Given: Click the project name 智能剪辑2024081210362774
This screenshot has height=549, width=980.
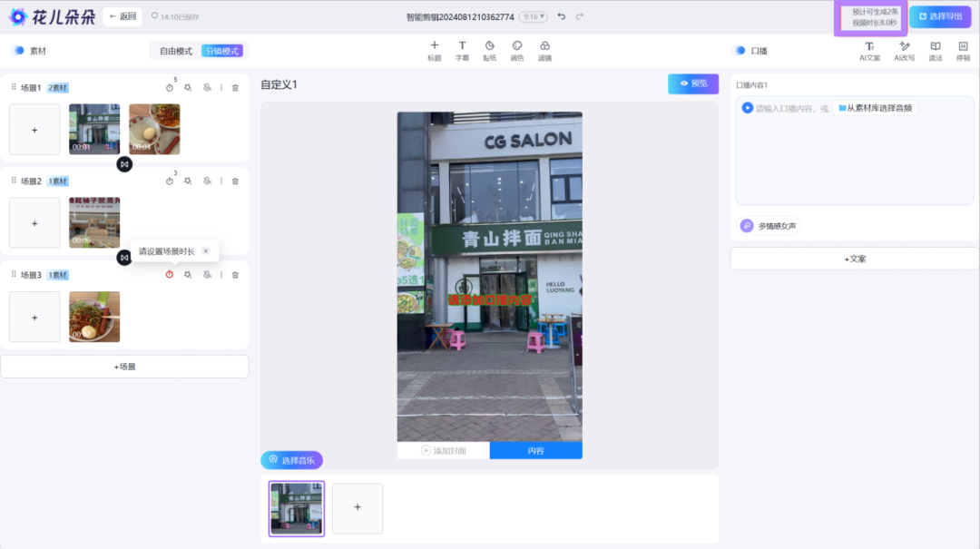Looking at the screenshot, I should [460, 17].
